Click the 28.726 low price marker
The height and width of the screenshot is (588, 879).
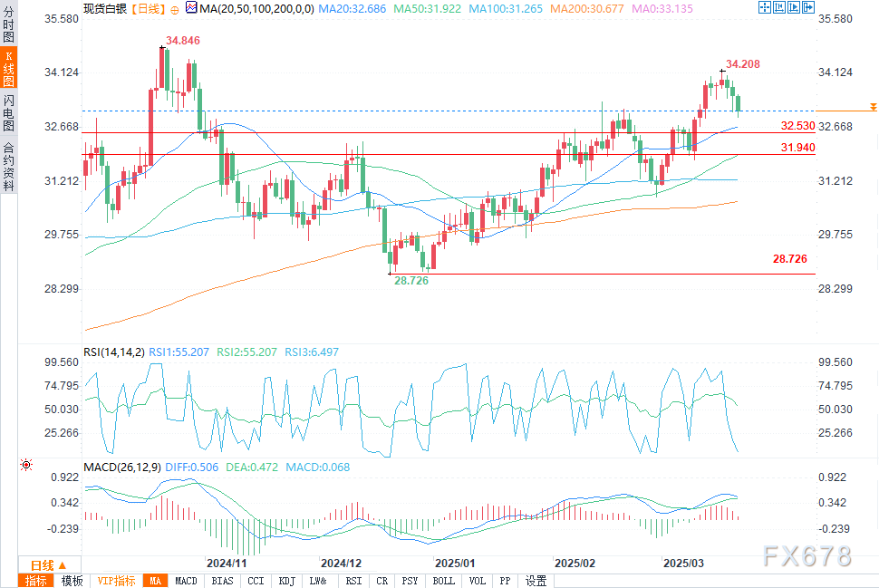click(x=411, y=281)
